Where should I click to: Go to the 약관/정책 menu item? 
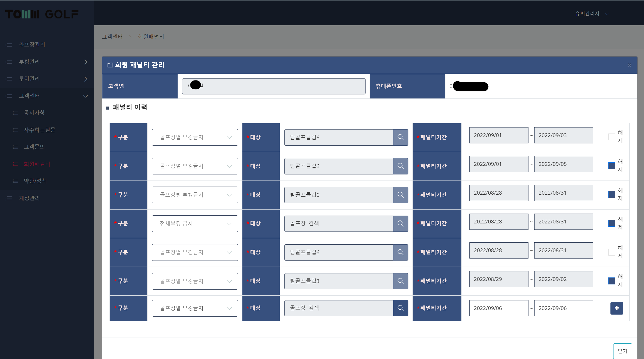[x=35, y=181]
